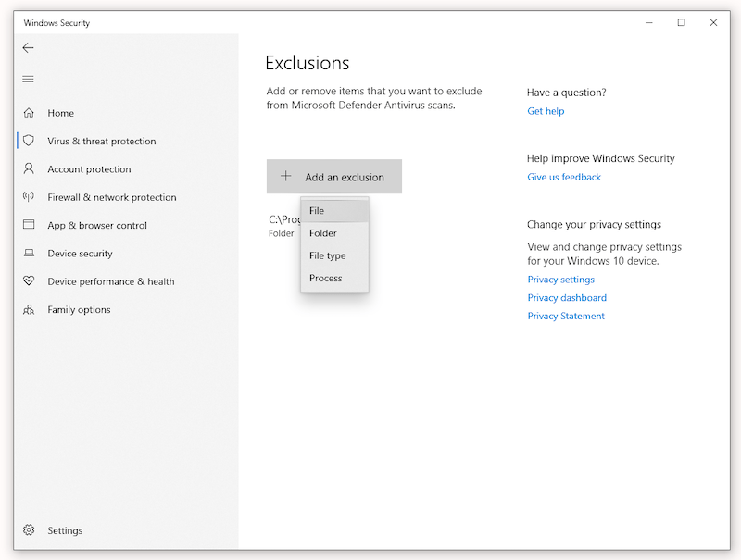Select Virus & threat protection shield icon
Viewport: 741px width, 560px height.
[x=28, y=141]
